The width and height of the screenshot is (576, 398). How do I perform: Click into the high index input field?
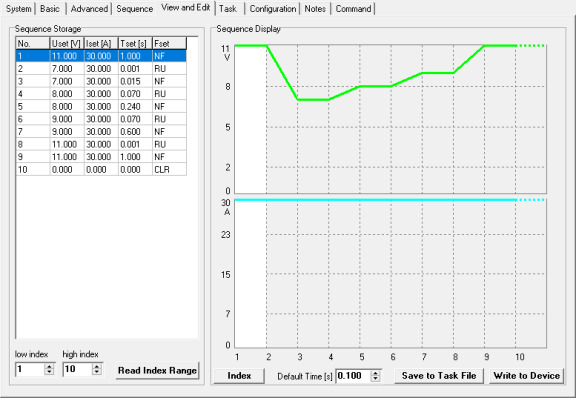click(x=77, y=369)
